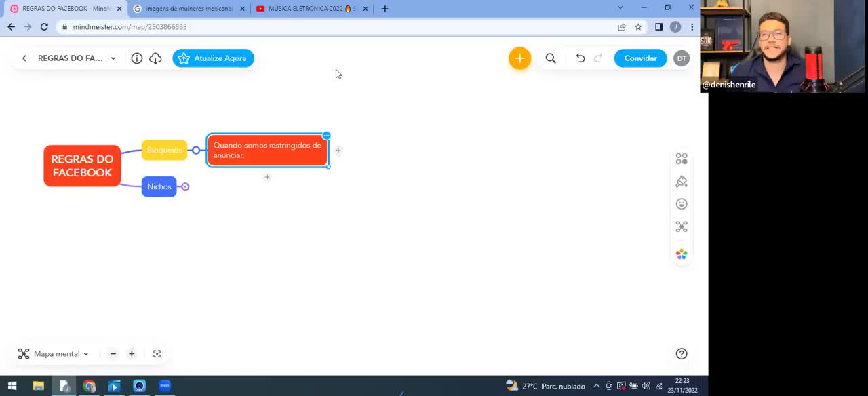Click the orange add topic plus button

519,58
